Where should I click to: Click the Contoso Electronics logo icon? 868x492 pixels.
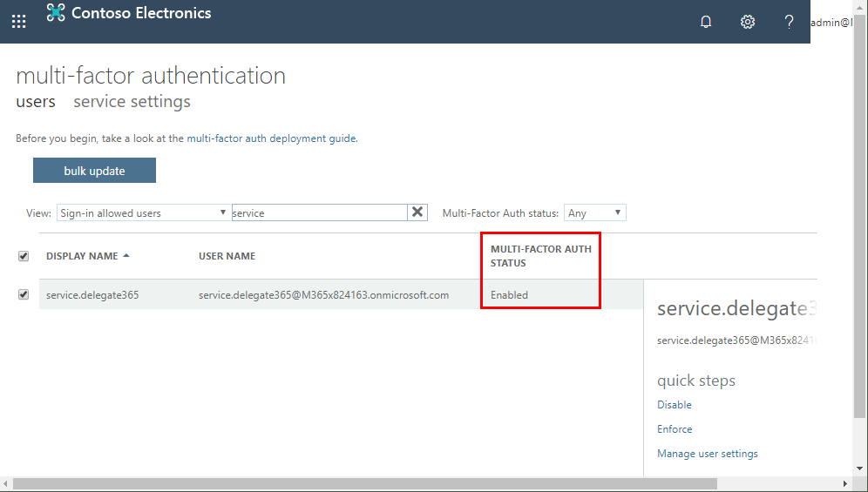click(x=57, y=13)
